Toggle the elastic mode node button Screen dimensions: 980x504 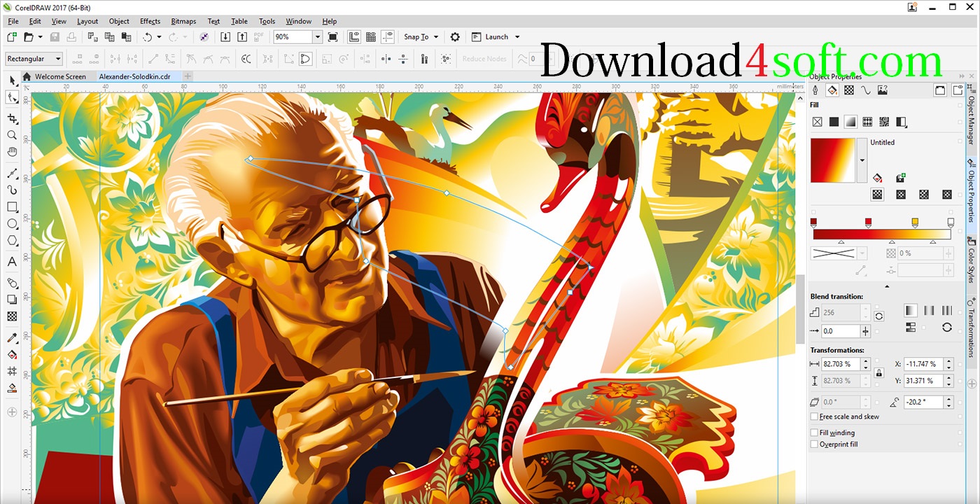(306, 59)
